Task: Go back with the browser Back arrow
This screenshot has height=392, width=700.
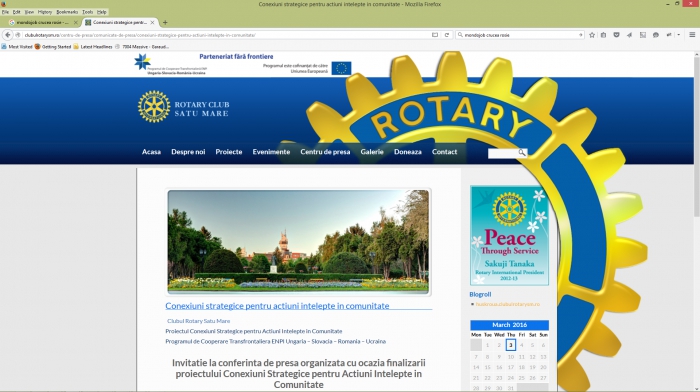Action: [x=8, y=35]
